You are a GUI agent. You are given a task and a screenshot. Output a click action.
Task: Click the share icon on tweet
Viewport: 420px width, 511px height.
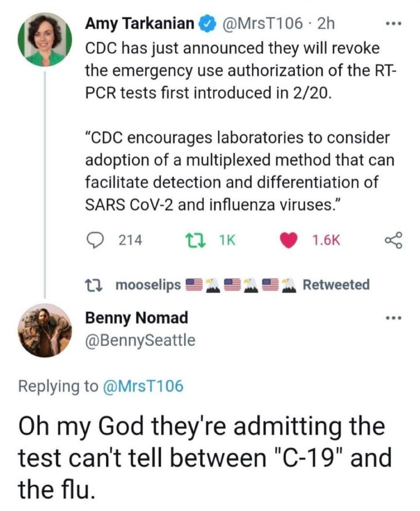tap(393, 240)
